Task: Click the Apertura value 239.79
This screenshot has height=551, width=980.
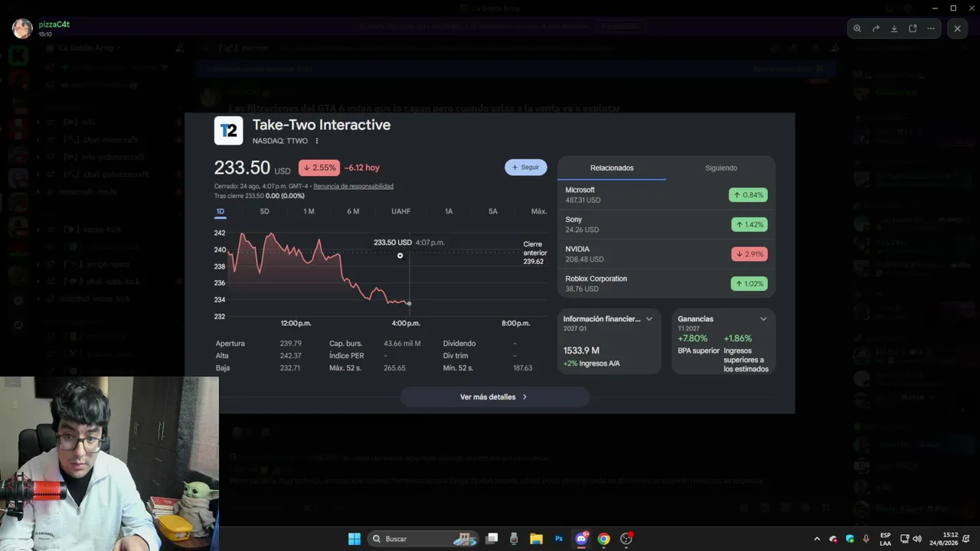Action: point(291,344)
